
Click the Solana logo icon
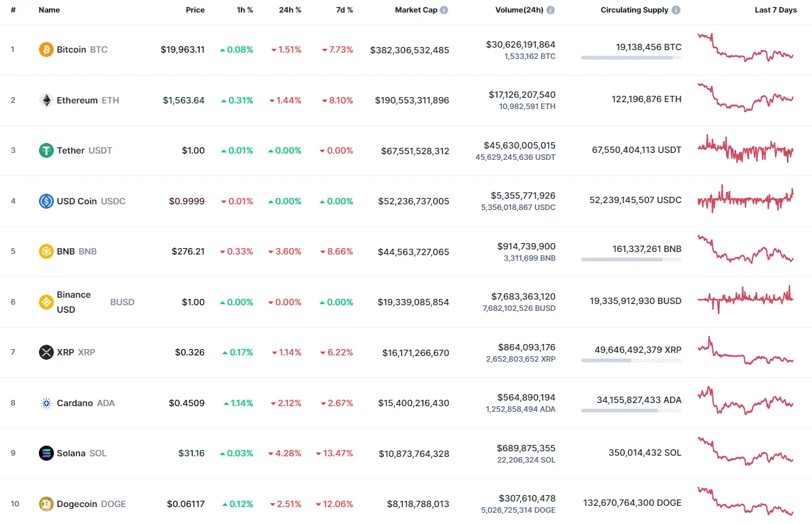45,453
